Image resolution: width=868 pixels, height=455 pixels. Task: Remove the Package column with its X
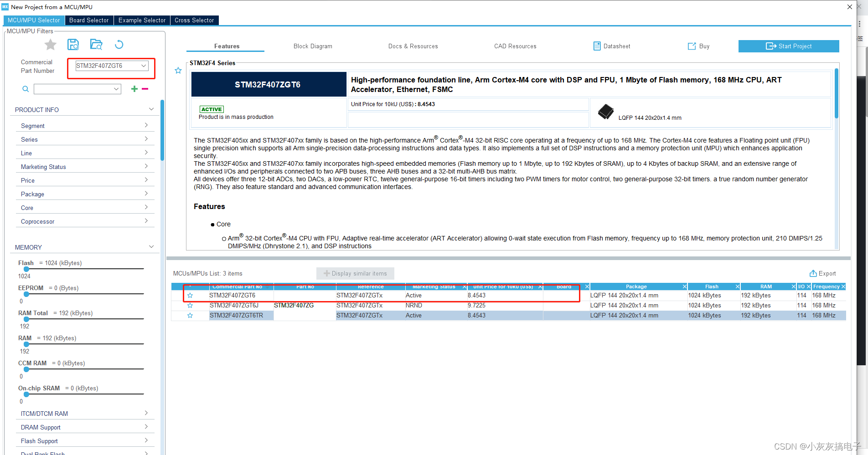click(x=685, y=286)
